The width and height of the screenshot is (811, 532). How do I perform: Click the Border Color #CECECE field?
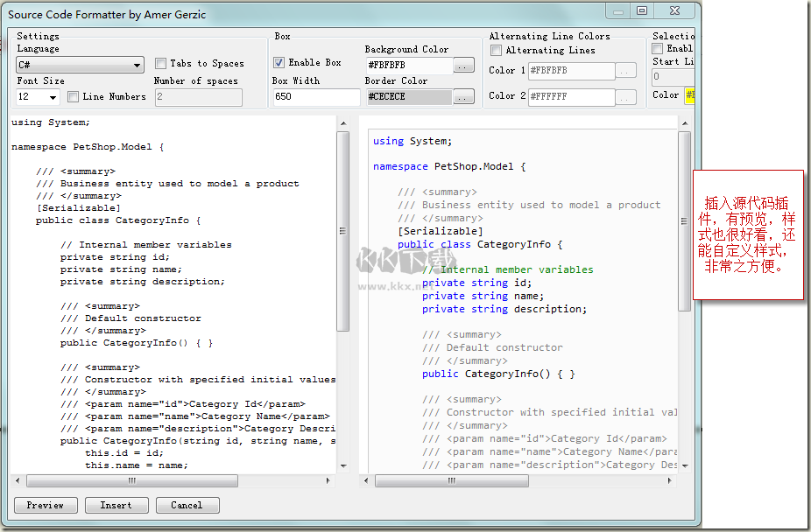pos(409,96)
